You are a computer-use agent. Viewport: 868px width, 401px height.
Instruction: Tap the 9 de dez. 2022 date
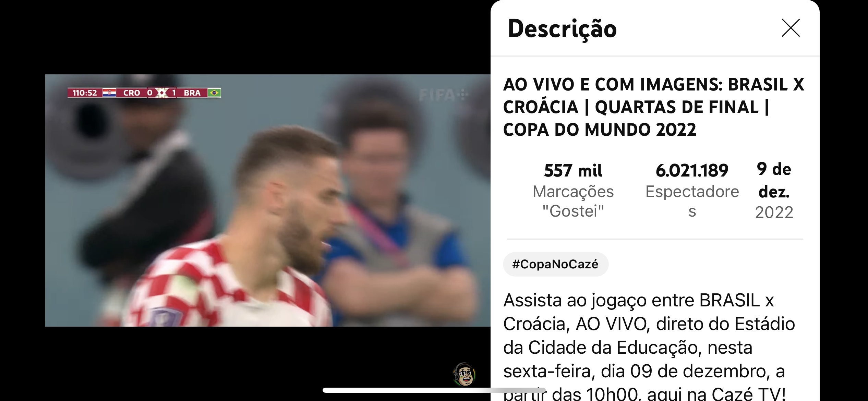[774, 190]
